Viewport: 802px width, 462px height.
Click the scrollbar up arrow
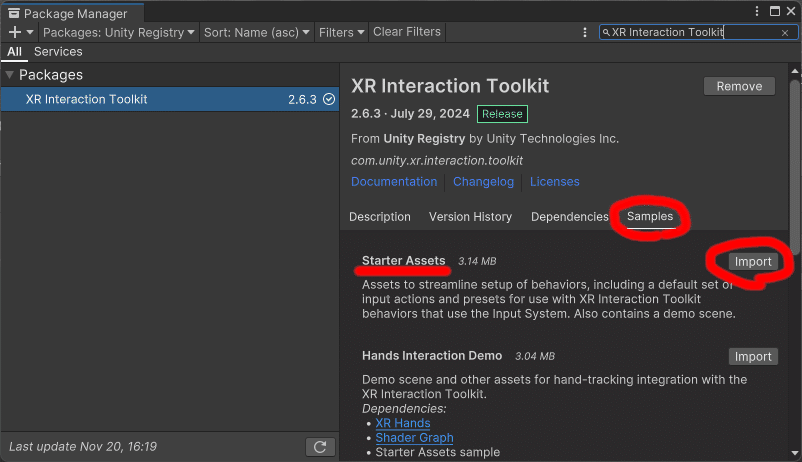pyautogui.click(x=794, y=71)
